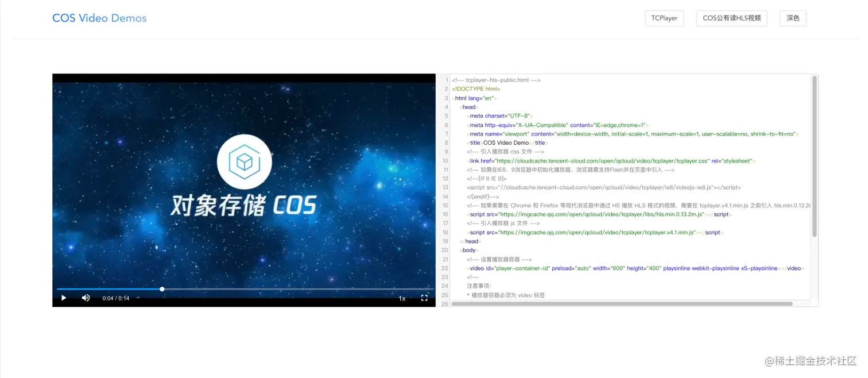
Task: Click the 设置播放器容器 comment line
Action: [499, 260]
